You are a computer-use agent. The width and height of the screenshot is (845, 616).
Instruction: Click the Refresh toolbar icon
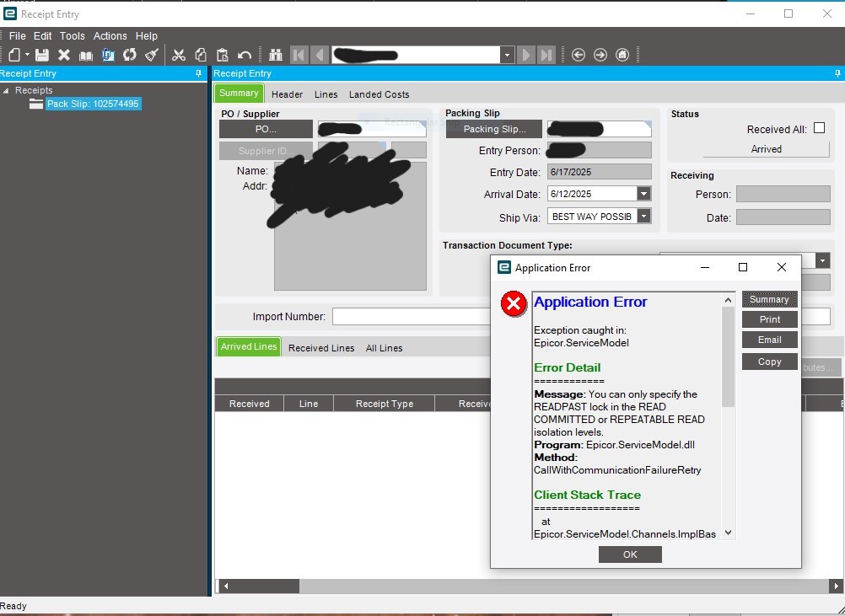[129, 55]
